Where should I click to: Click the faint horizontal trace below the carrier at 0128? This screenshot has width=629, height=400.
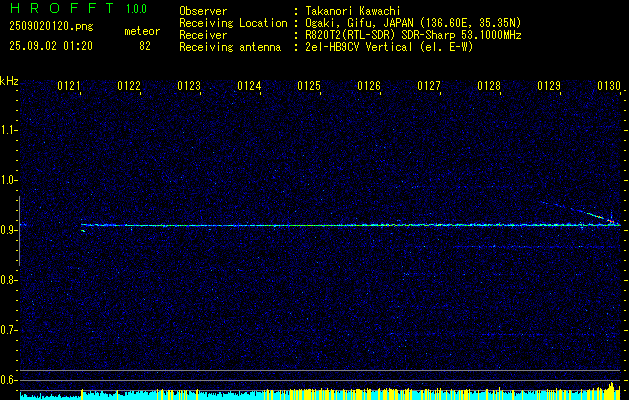point(538,247)
